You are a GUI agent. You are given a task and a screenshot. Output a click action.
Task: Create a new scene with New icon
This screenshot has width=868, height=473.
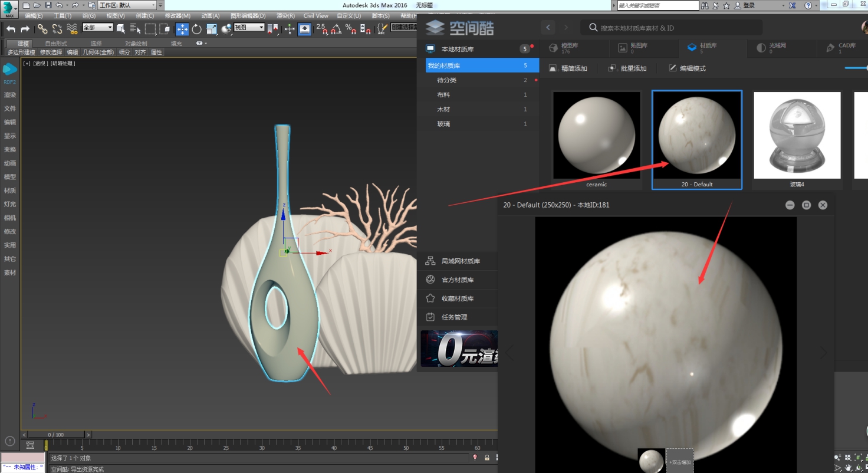(26, 5)
